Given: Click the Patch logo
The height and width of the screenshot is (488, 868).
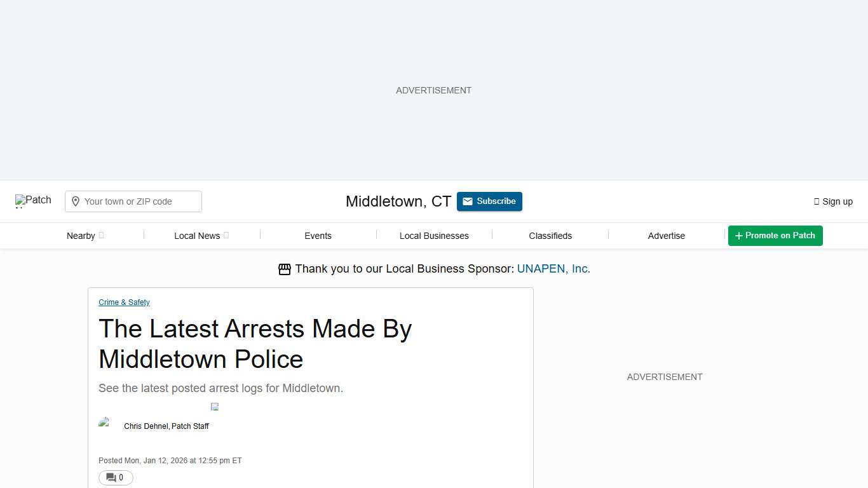Looking at the screenshot, I should coord(33,200).
